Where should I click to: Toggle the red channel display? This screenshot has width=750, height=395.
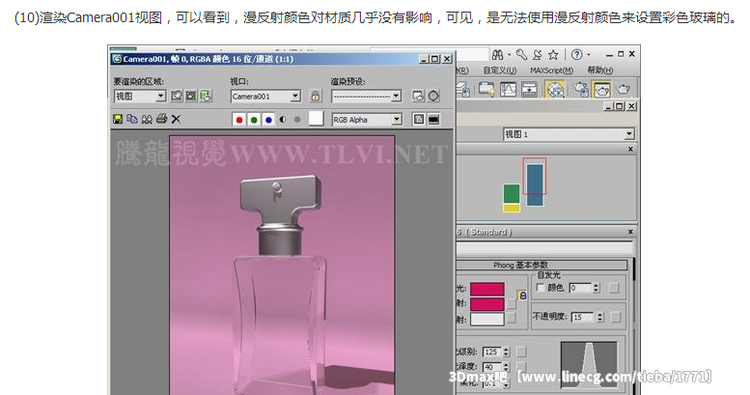pyautogui.click(x=239, y=120)
